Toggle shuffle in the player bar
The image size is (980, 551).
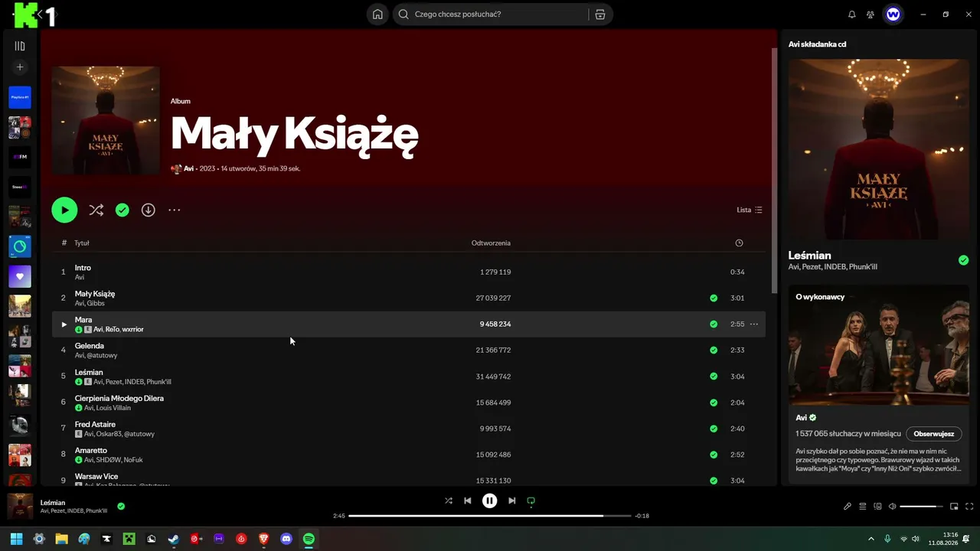click(x=449, y=501)
